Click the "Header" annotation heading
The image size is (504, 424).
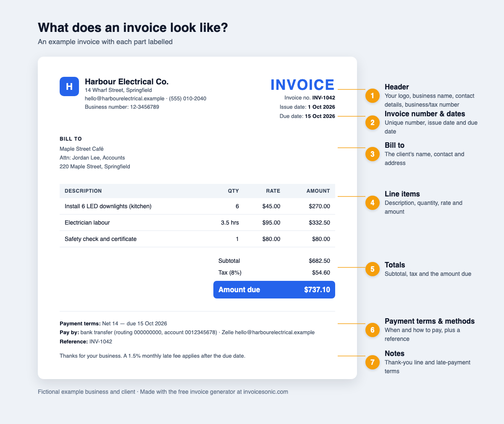tap(397, 86)
